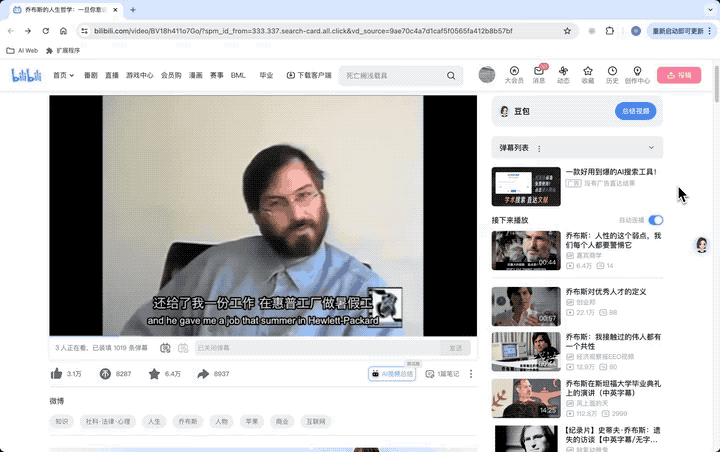
Task: Share the video via arrow icon
Action: tap(203, 374)
